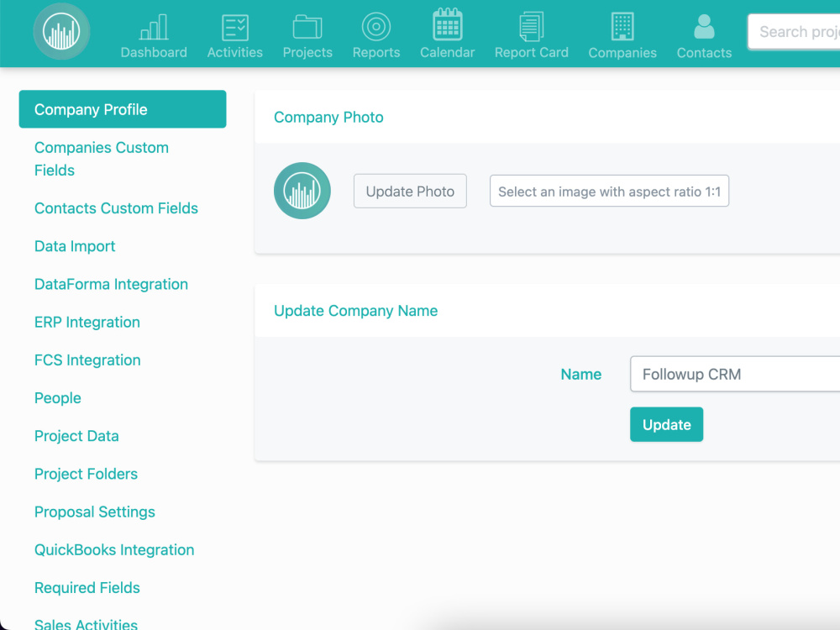Open Proposal Settings
840x630 pixels.
click(95, 512)
